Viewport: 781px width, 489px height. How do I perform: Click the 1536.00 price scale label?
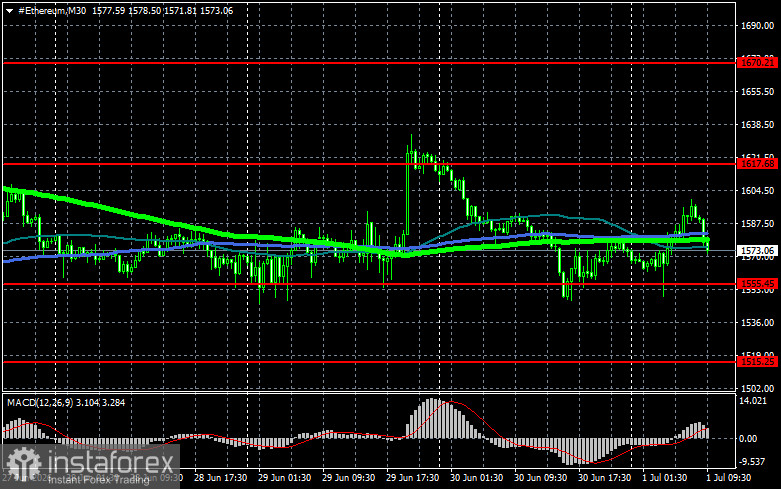[757, 323]
